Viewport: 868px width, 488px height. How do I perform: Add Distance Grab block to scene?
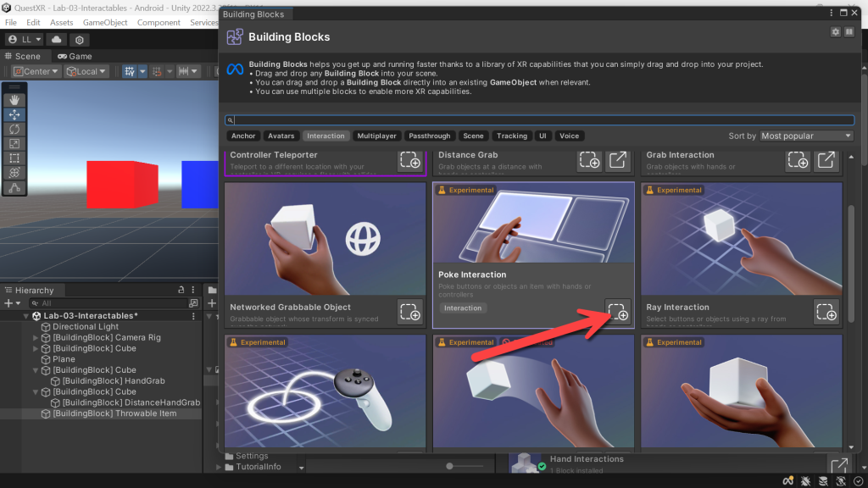tap(590, 160)
